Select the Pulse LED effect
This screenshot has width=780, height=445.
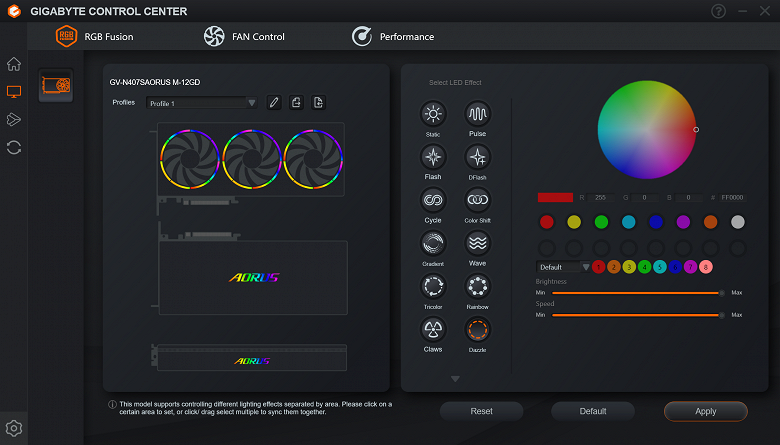pyautogui.click(x=478, y=114)
